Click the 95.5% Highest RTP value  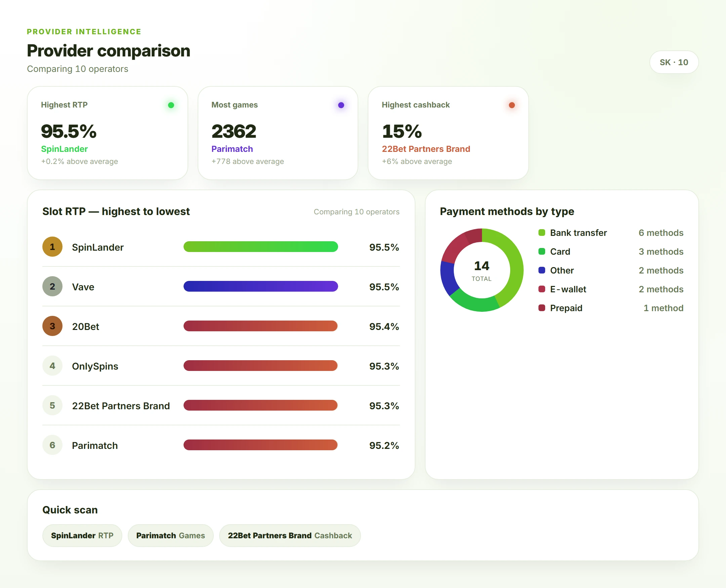tap(69, 131)
